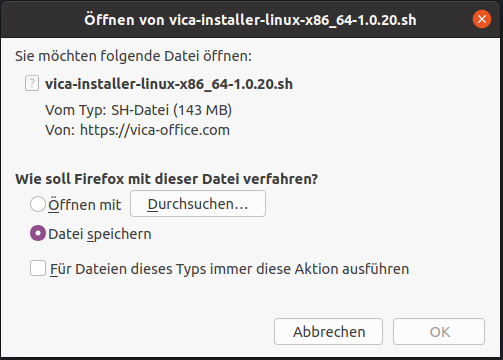Click the 'immer diese Aktion ausführen' label text
The image size is (503, 360).
coord(310,269)
